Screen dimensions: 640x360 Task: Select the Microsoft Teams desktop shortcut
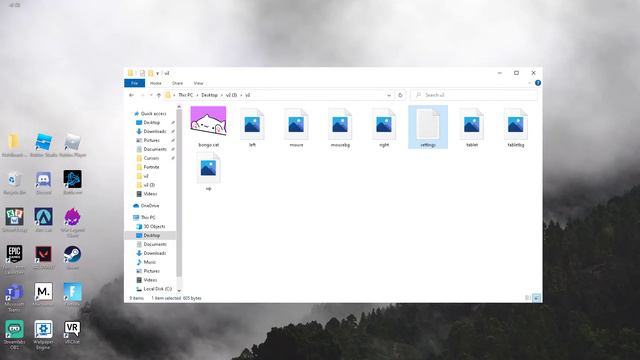pos(14,298)
